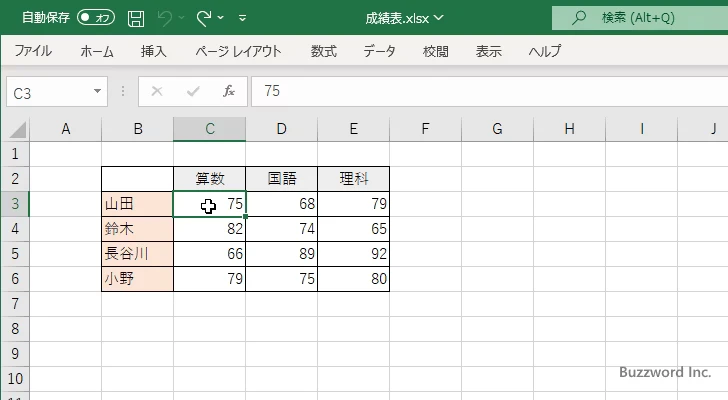Click the formula bar Enter checkmark icon
This screenshot has width=728, height=400.
coord(193,91)
